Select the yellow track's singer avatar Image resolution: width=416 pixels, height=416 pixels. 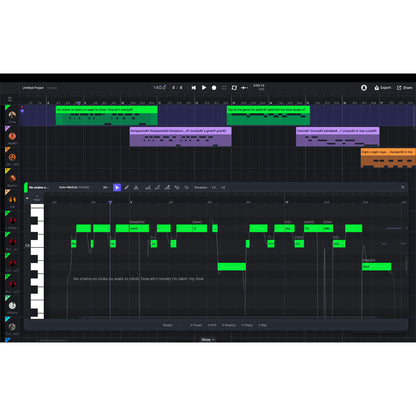click(x=12, y=178)
